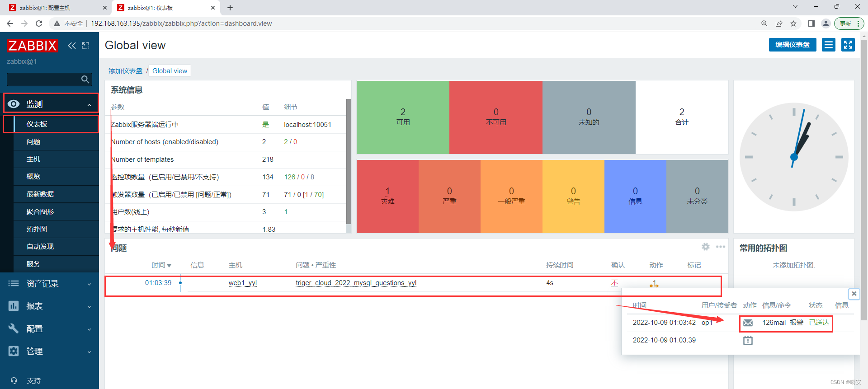Click the Zabbix logo
Viewport: 868px width, 389px height.
pos(32,46)
